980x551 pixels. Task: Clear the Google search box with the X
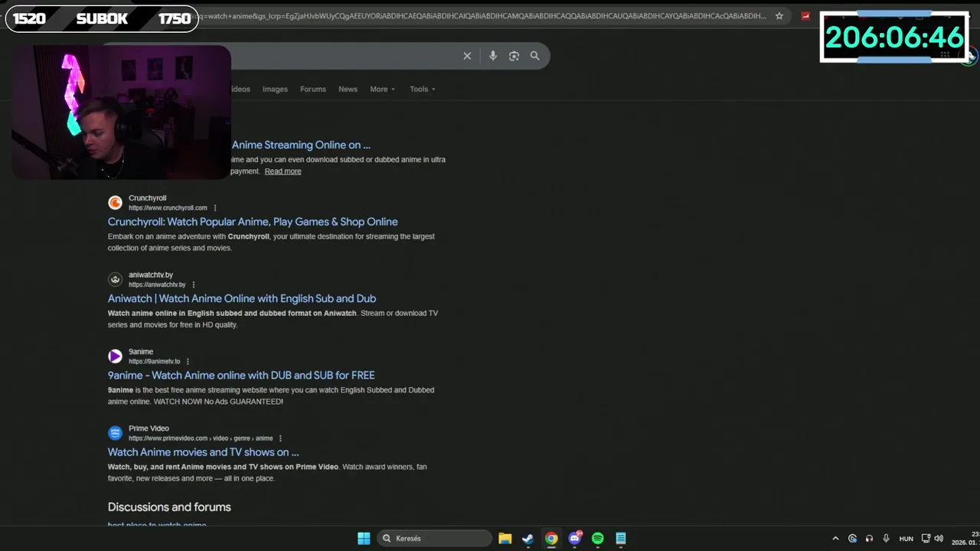coord(467,56)
